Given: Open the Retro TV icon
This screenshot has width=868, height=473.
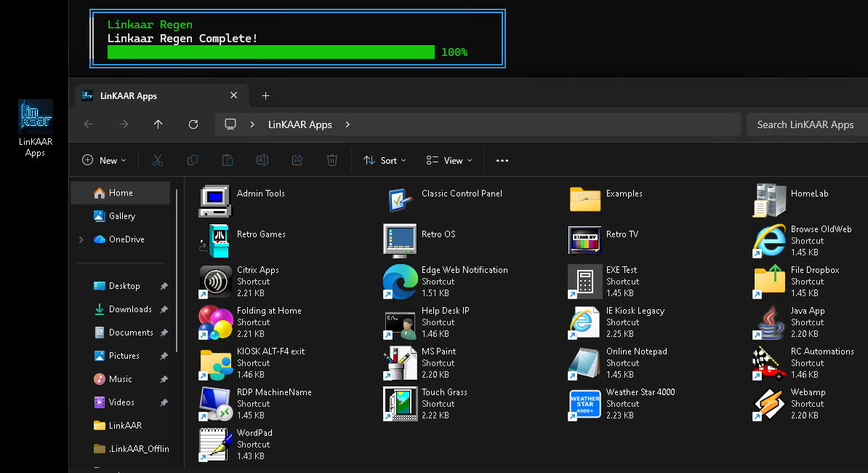Looking at the screenshot, I should coord(584,240).
